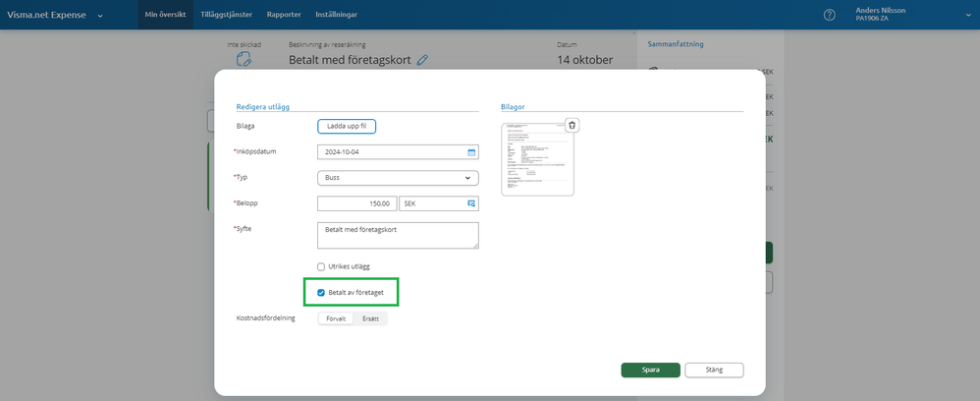Open the currency lookup icon

[x=471, y=203]
